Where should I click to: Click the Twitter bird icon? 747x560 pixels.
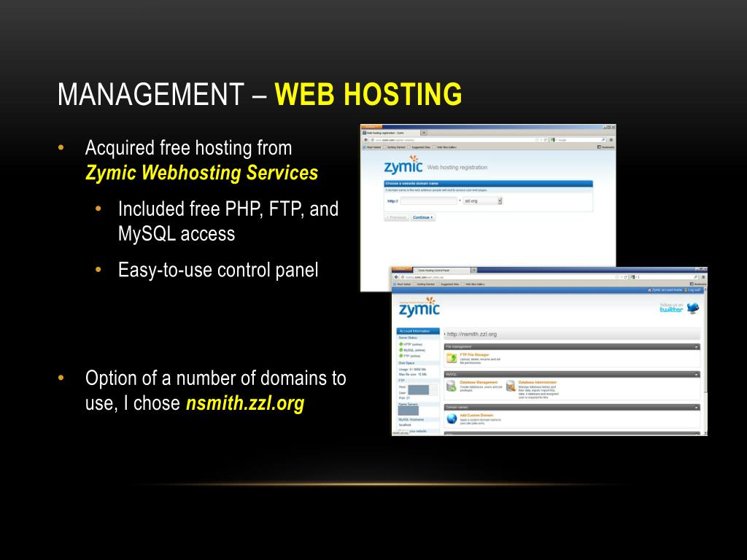[x=693, y=308]
